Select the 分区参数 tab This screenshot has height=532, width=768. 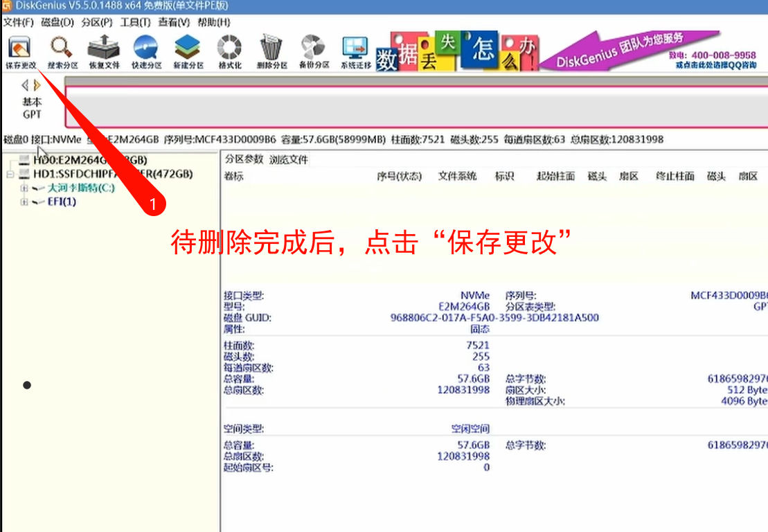coord(244,159)
